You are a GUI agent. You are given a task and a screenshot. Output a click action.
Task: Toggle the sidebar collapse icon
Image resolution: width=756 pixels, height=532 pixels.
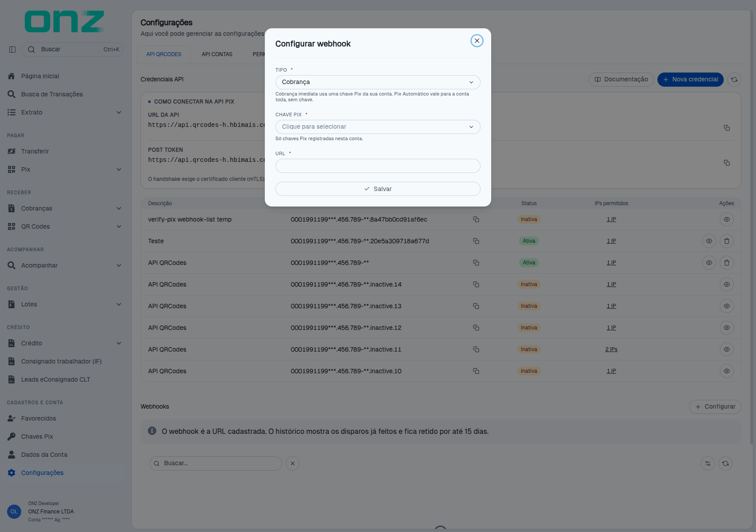click(12, 50)
